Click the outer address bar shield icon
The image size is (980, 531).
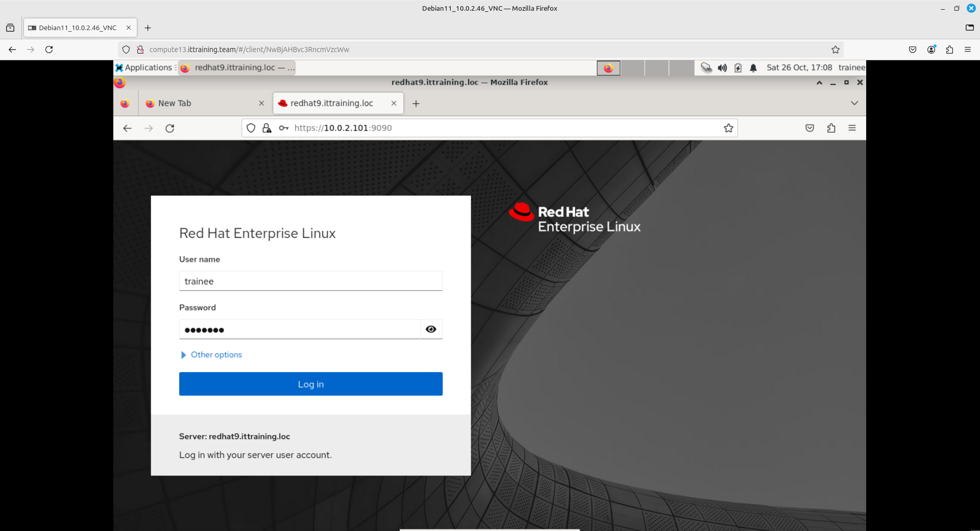click(126, 50)
